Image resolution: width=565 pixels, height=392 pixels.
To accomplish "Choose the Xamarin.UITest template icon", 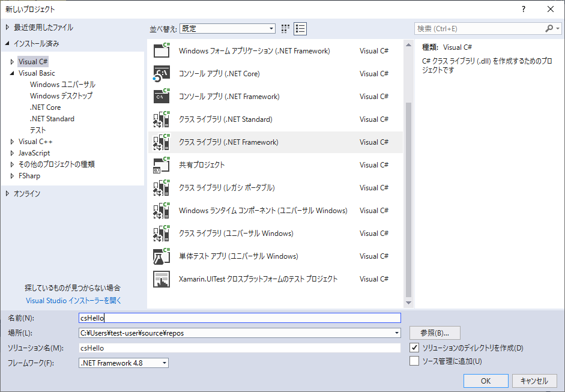I will pyautogui.click(x=162, y=279).
